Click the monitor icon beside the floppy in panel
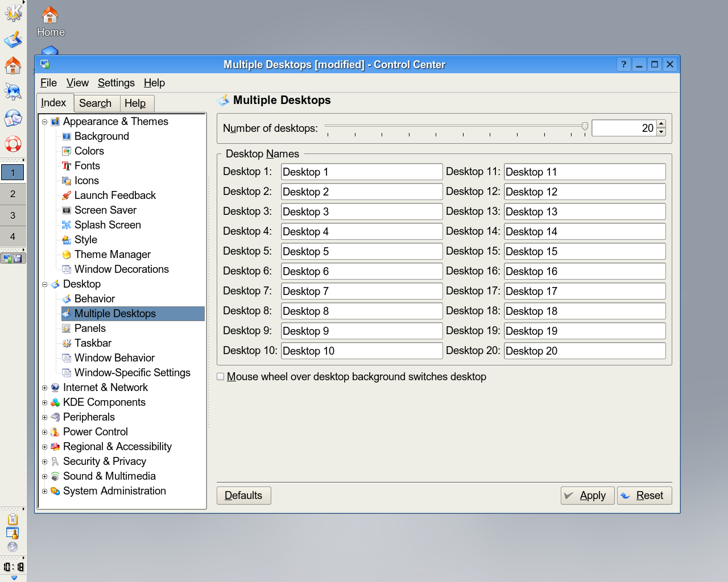 7,259
